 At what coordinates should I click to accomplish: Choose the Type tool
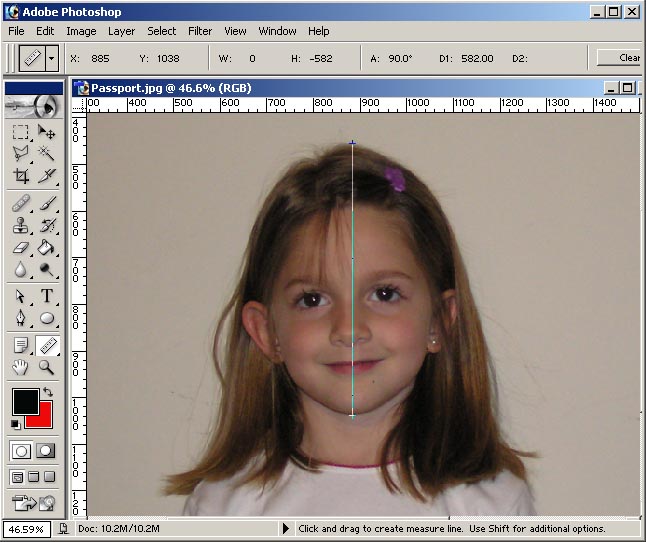click(46, 296)
